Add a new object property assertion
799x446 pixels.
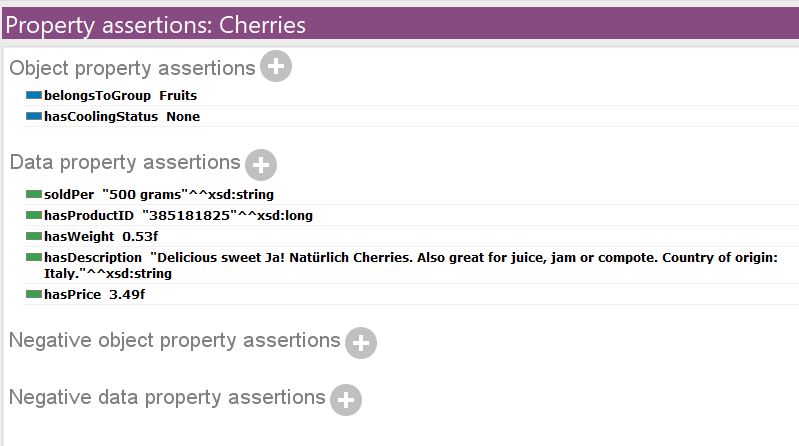(x=276, y=66)
